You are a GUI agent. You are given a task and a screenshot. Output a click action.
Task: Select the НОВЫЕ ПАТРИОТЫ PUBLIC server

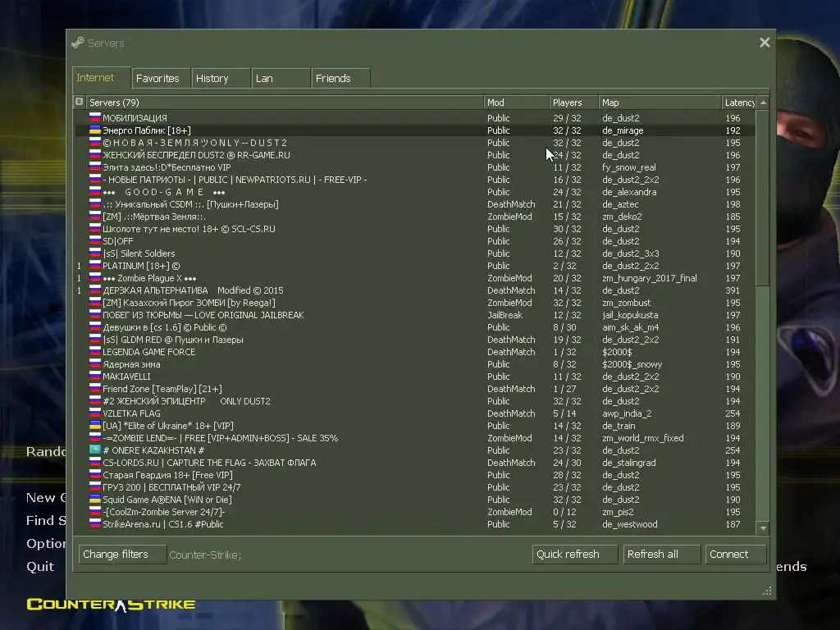414,180
